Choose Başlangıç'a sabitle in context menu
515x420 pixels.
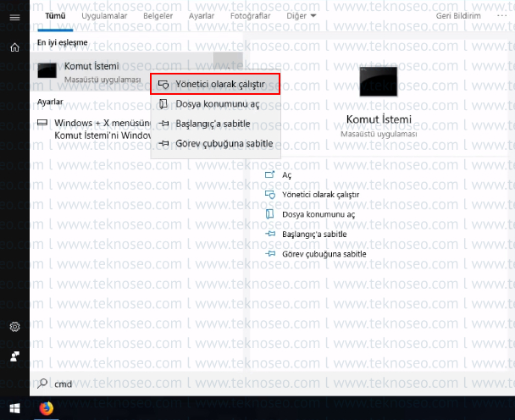(x=215, y=124)
